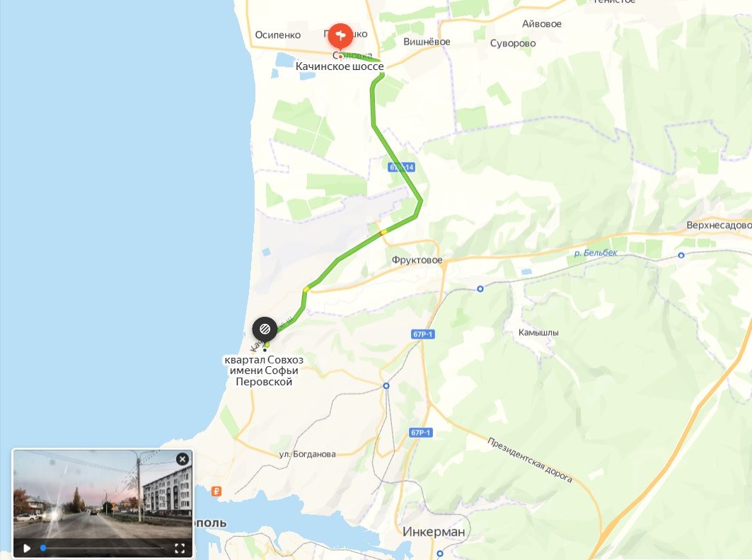The width and height of the screenshot is (752, 560).
Task: Click the railway station circle near Камышлы
Action: coord(480,288)
